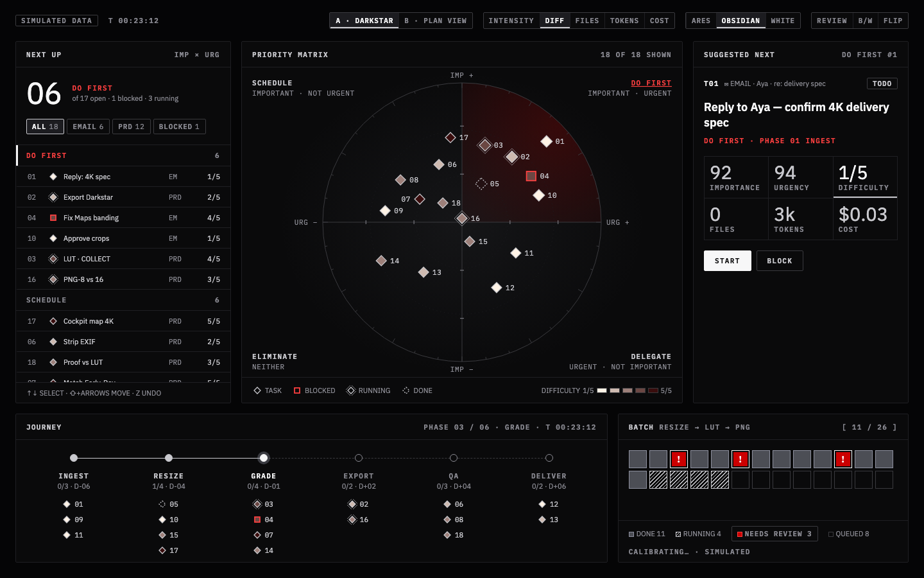Jump to the GRADE phase marker on journey
Viewport: 924px width, 578px height.
pyautogui.click(x=264, y=458)
